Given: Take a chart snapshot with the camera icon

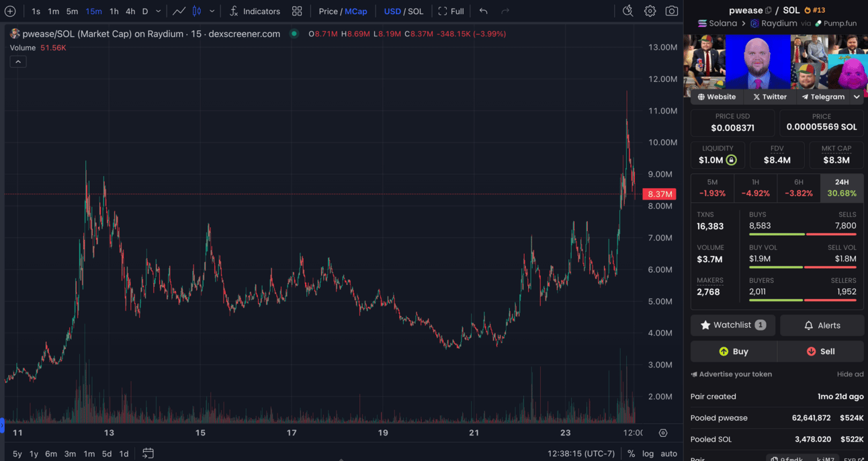Looking at the screenshot, I should (x=671, y=11).
